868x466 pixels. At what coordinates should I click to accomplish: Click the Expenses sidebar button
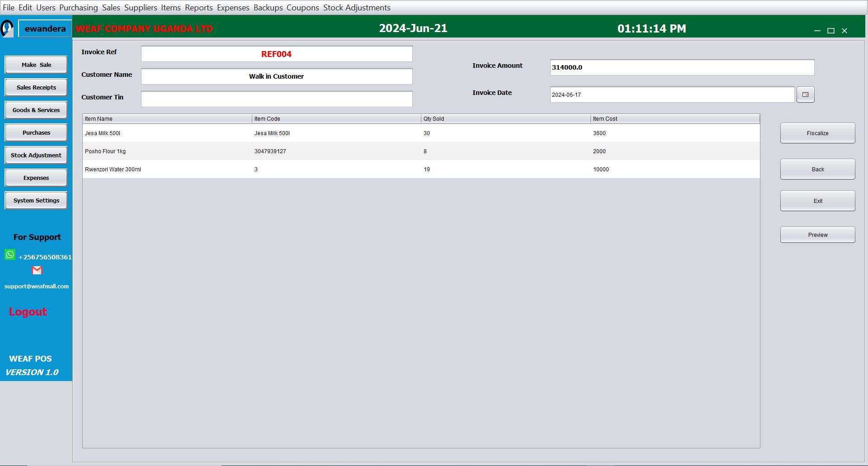36,178
